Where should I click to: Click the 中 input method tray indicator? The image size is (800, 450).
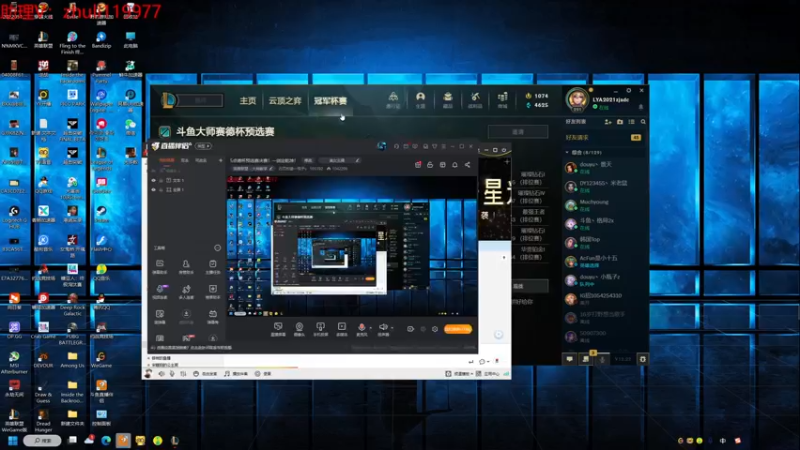723,440
